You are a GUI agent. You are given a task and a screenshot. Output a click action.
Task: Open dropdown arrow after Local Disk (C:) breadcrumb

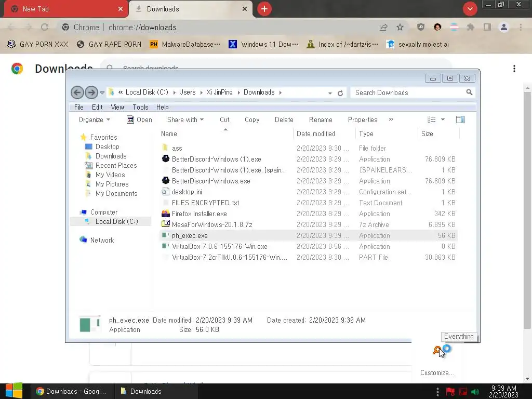(174, 92)
